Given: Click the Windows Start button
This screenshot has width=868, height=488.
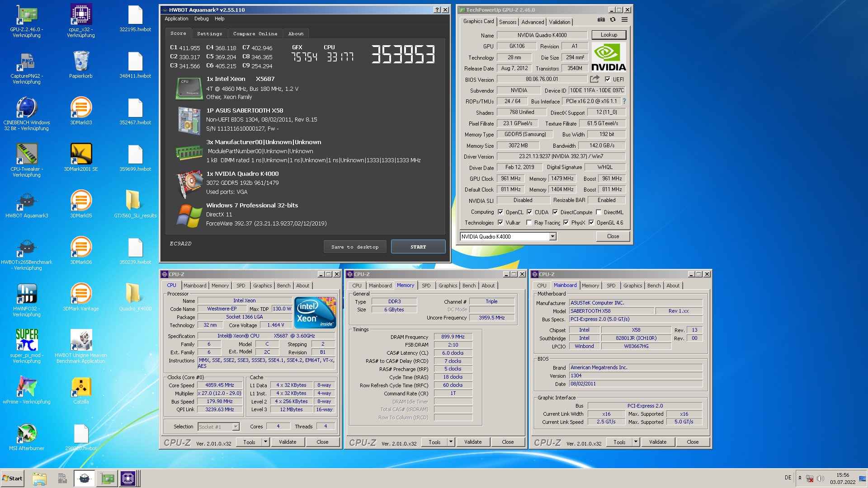Looking at the screenshot, I should coord(12,478).
